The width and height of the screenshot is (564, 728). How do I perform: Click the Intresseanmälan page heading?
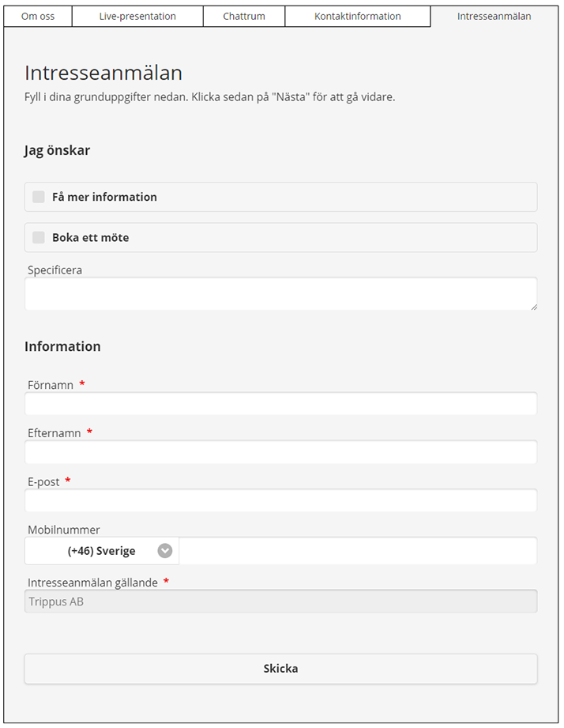click(103, 73)
